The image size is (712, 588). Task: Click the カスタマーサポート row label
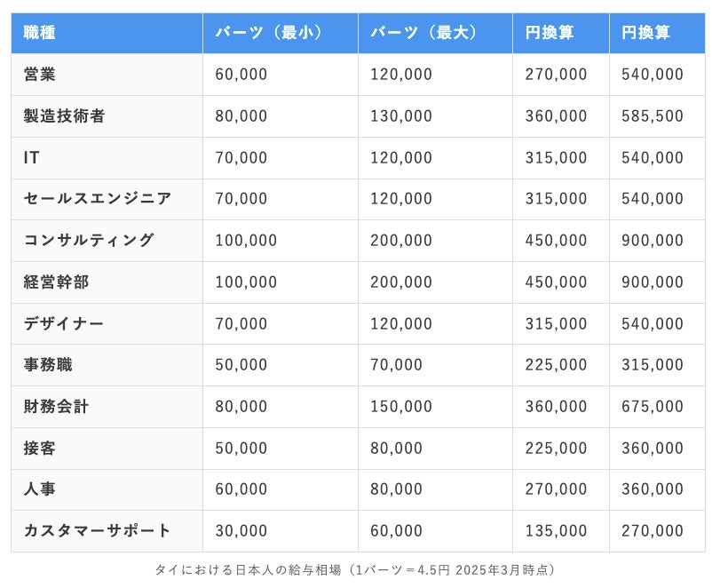click(x=98, y=531)
